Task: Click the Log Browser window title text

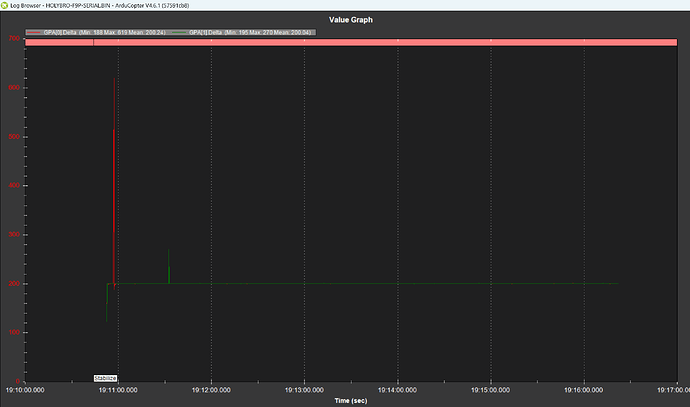Action: [100, 6]
